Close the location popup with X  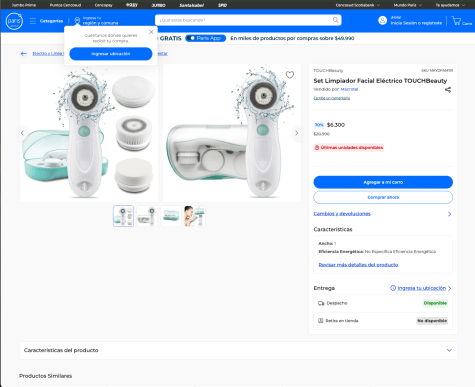pos(151,32)
